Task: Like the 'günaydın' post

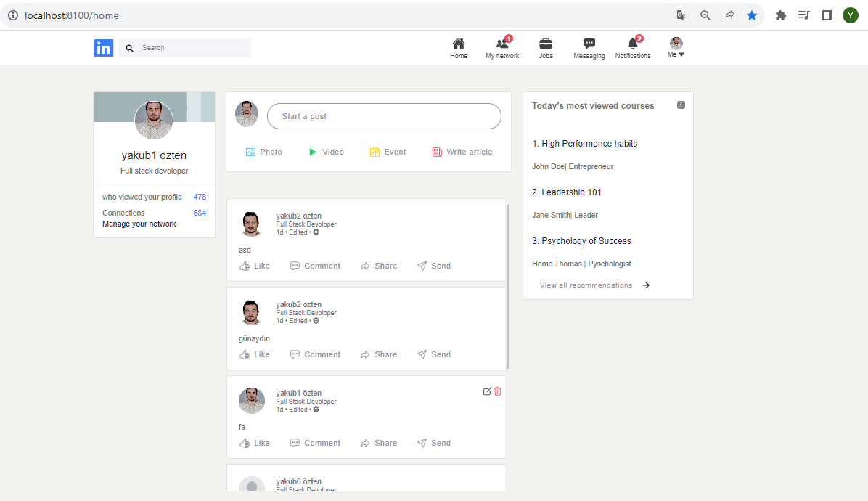Action: tap(254, 354)
